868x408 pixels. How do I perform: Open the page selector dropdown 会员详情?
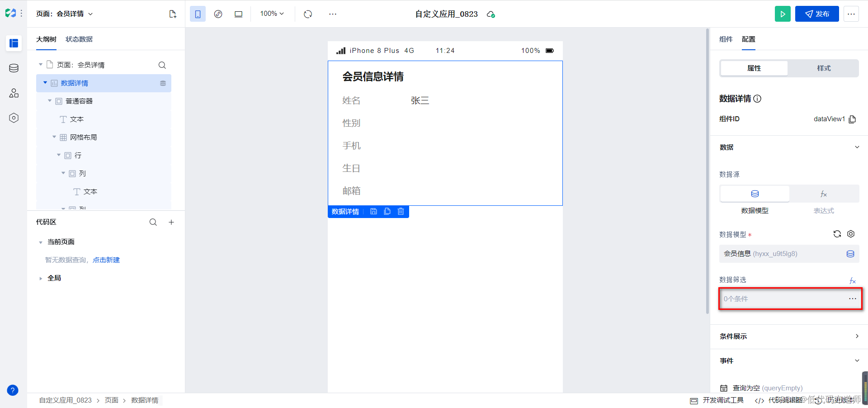(x=65, y=14)
